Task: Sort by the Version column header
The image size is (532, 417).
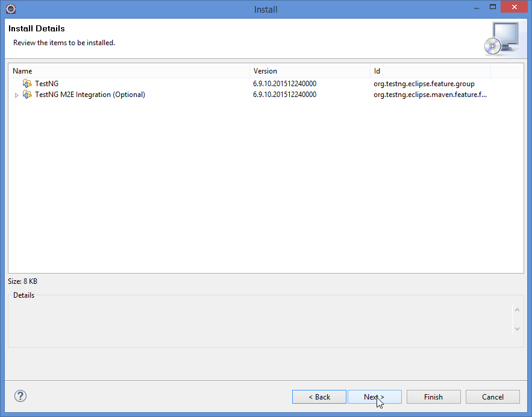Action: [x=310, y=71]
